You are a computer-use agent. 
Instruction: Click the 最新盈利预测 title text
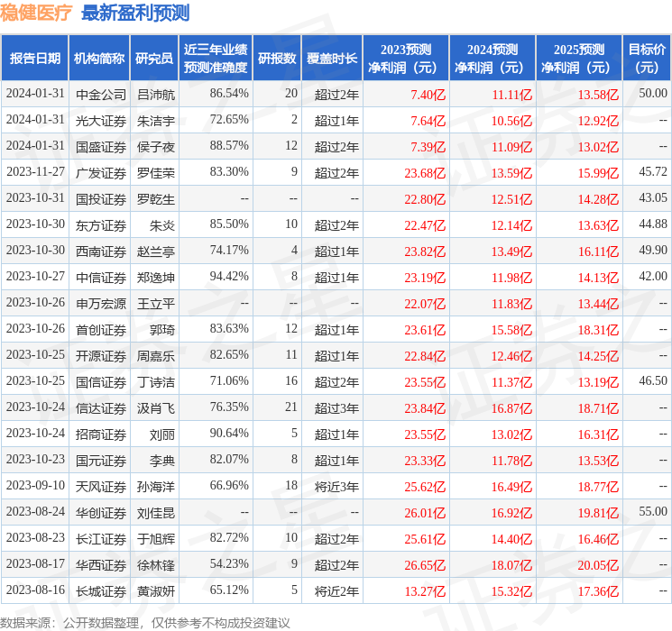(x=135, y=13)
